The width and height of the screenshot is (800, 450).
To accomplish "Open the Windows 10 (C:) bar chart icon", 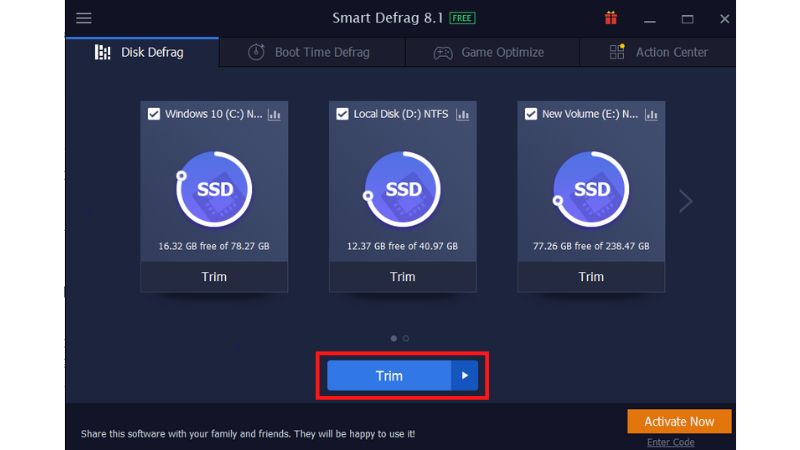I will [x=274, y=114].
